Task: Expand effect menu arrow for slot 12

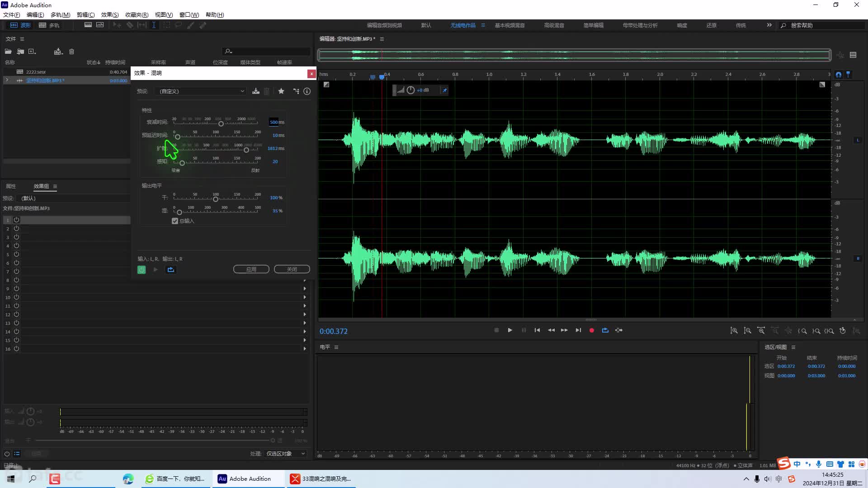Action: point(305,314)
